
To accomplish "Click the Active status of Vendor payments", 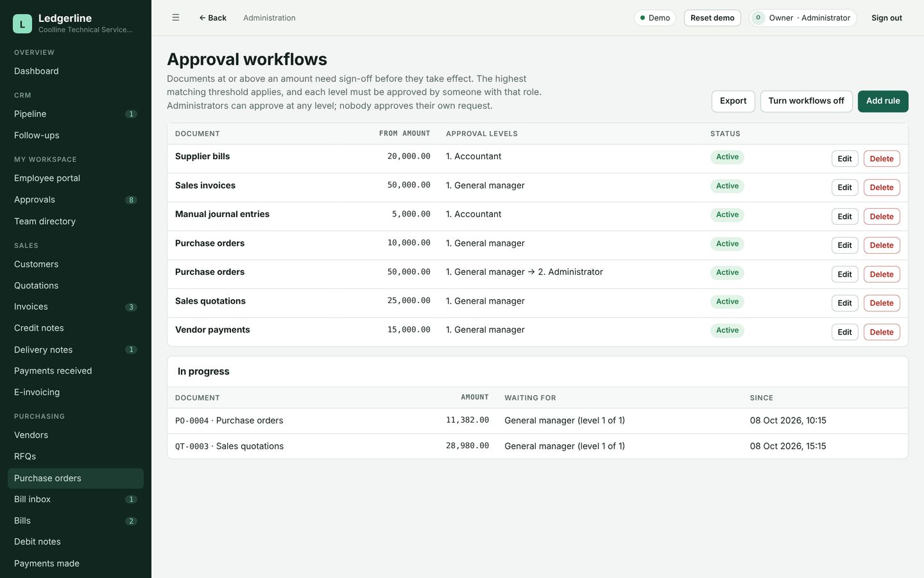I will point(727,330).
